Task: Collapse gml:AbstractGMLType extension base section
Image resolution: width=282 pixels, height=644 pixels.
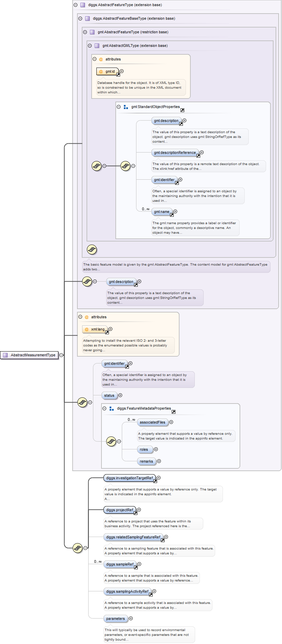Action: (x=90, y=46)
